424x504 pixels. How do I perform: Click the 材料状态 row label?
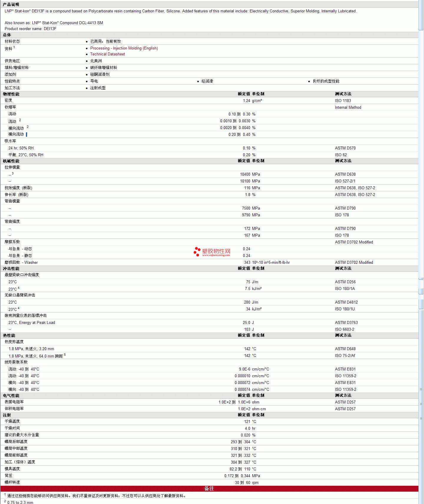12,42
